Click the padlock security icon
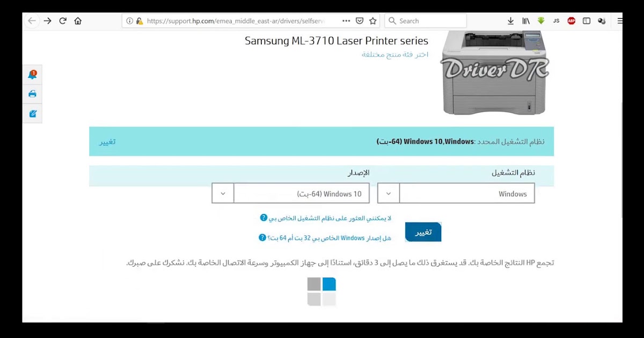Image resolution: width=644 pixels, height=338 pixels. (x=139, y=21)
